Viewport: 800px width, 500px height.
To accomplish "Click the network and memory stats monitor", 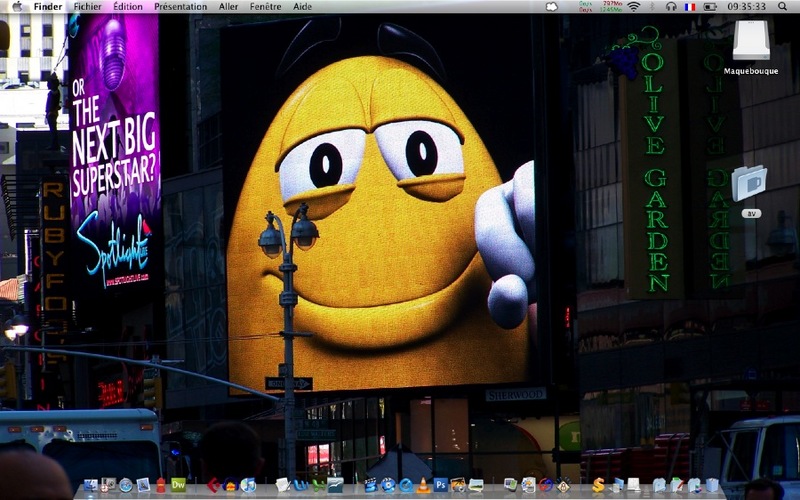I will tap(601, 7).
